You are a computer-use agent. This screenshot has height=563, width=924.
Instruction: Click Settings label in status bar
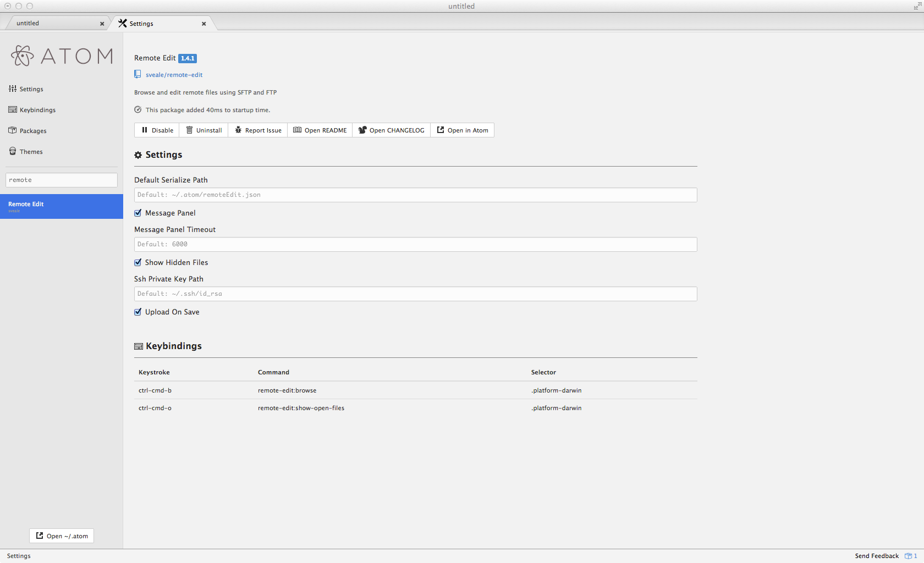pyautogui.click(x=19, y=556)
